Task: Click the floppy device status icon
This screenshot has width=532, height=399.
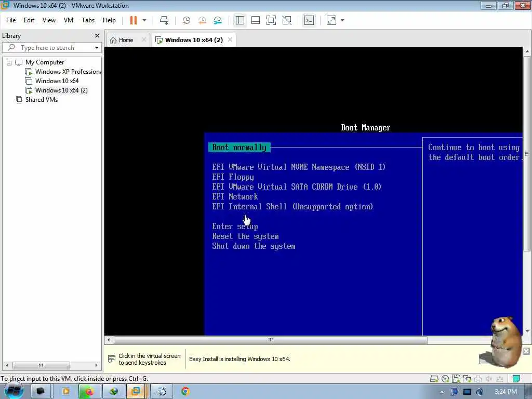Action: point(456,379)
